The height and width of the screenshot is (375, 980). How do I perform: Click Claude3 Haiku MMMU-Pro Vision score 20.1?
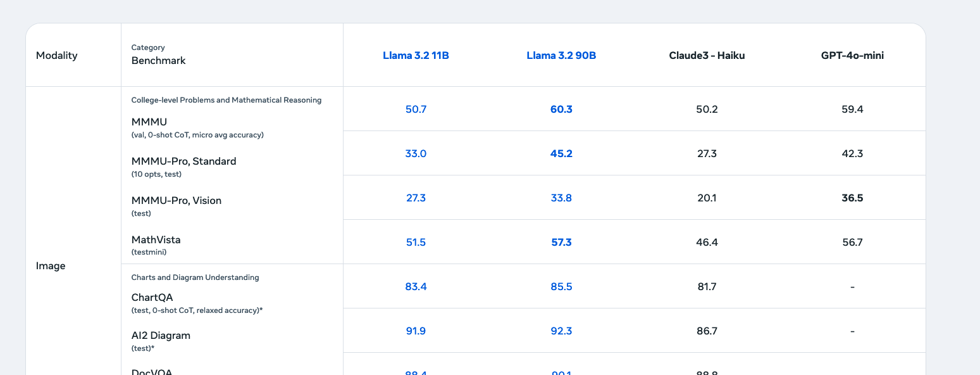click(x=707, y=198)
